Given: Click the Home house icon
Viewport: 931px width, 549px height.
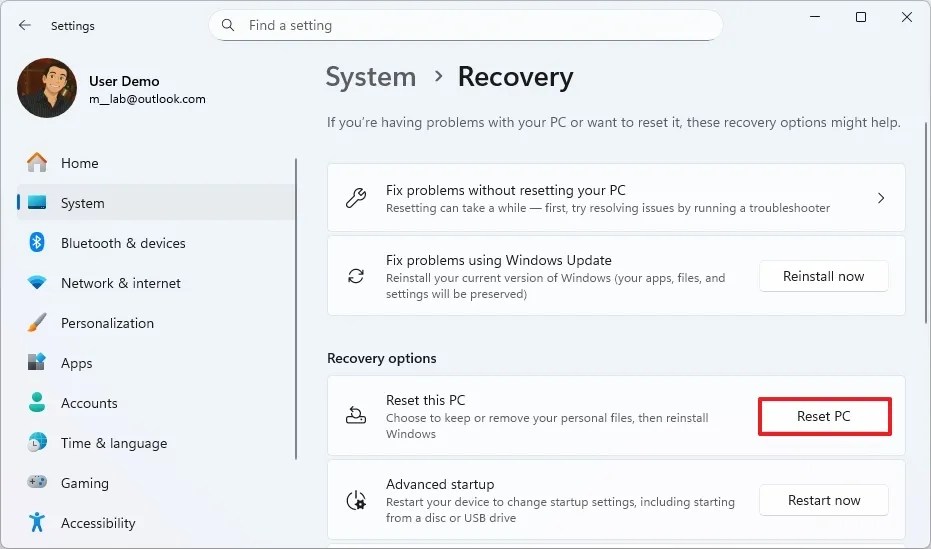Looking at the screenshot, I should [37, 162].
